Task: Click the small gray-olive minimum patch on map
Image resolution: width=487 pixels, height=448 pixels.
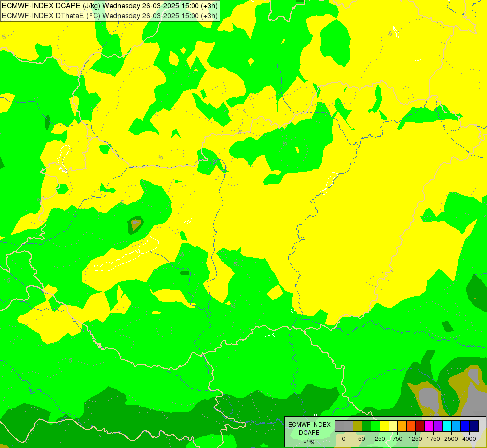Action: [x=136, y=224]
